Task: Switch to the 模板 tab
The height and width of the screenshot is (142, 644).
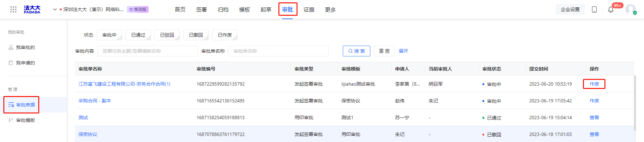Action: pyautogui.click(x=245, y=9)
